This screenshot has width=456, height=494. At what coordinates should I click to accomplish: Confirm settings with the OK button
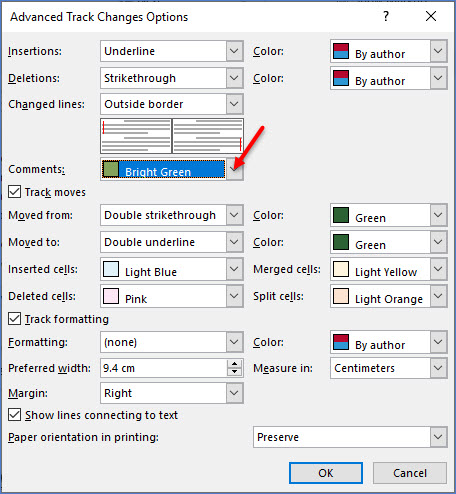(326, 473)
